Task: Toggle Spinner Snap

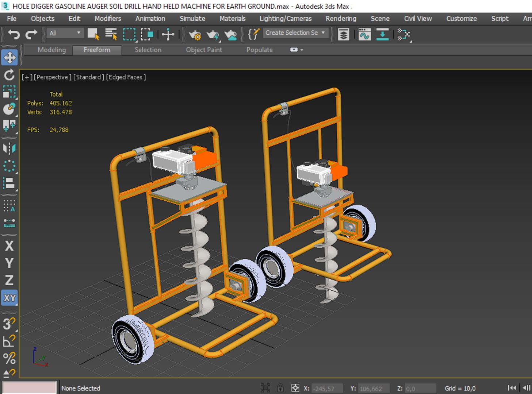Action: 9,373
